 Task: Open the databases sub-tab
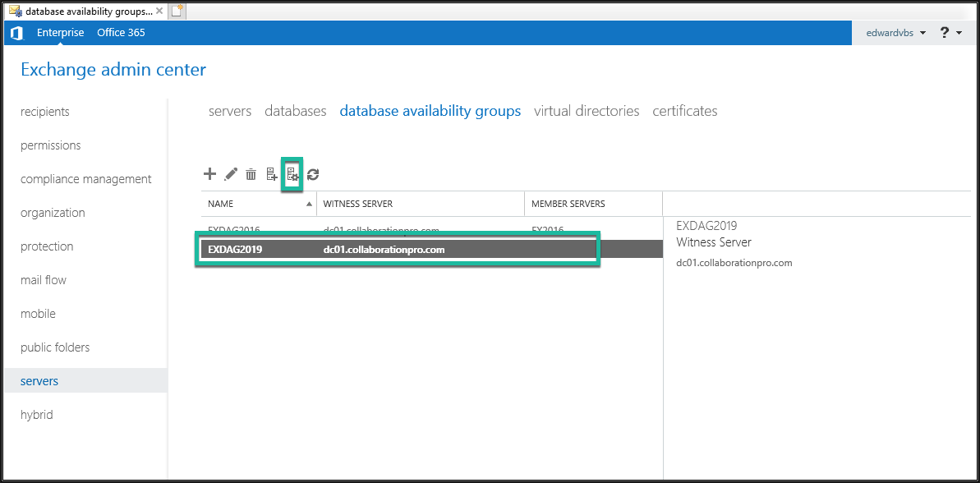tap(296, 111)
